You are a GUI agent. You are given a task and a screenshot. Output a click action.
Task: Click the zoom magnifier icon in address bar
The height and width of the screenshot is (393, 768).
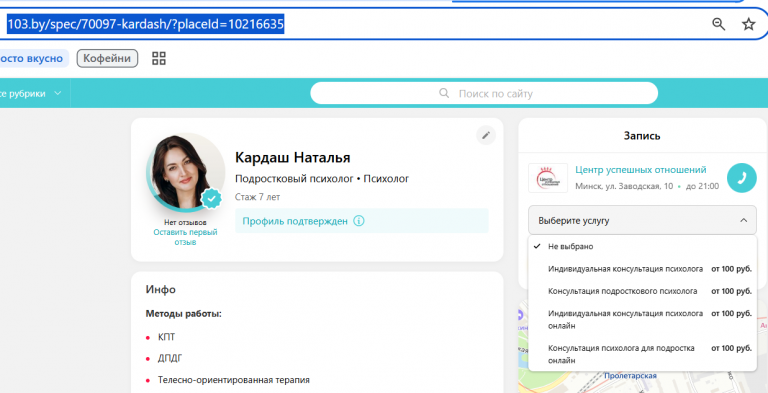coord(719,24)
